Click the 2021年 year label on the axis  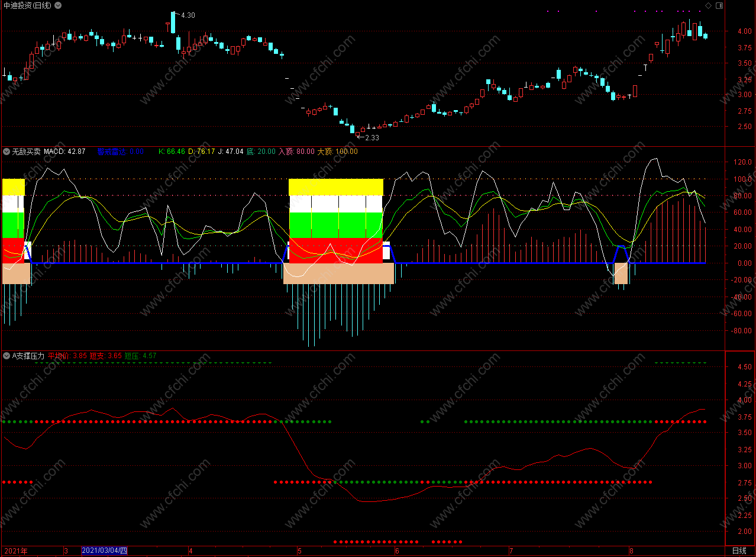pyautogui.click(x=16, y=551)
